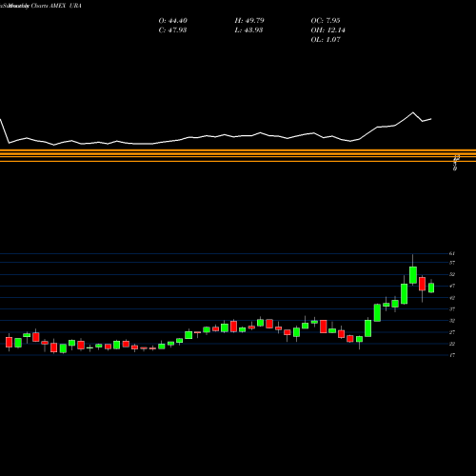This screenshot has width=476, height=476.
Task: Click price axis label 47
Action: point(452,287)
